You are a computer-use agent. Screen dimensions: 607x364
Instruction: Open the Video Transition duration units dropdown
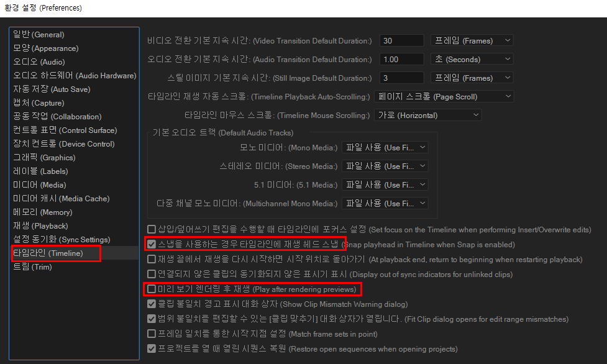tap(472, 40)
